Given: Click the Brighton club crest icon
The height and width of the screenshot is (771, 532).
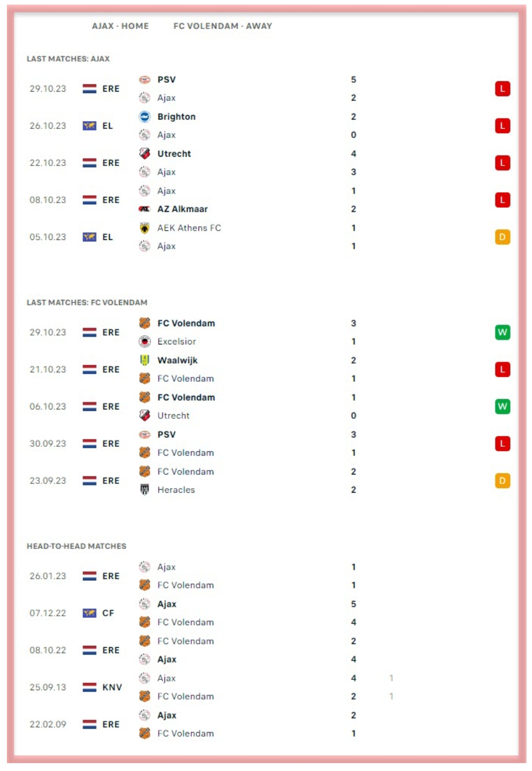Looking at the screenshot, I should (x=144, y=117).
